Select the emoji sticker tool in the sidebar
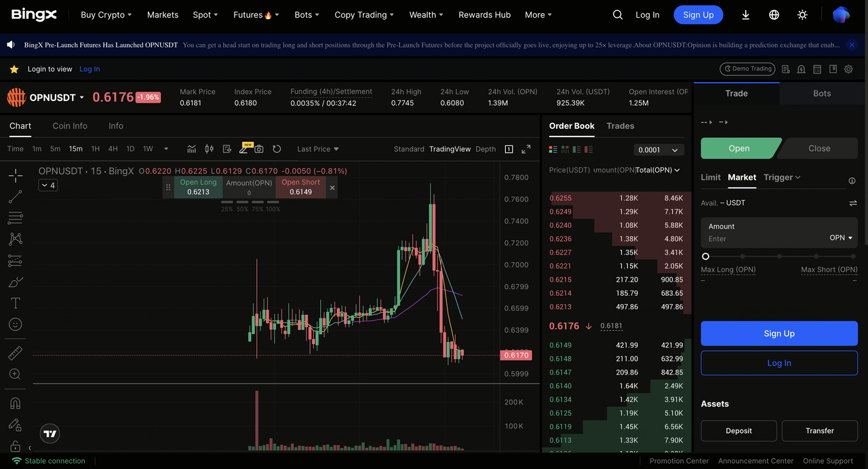The width and height of the screenshot is (868, 469). tap(16, 324)
